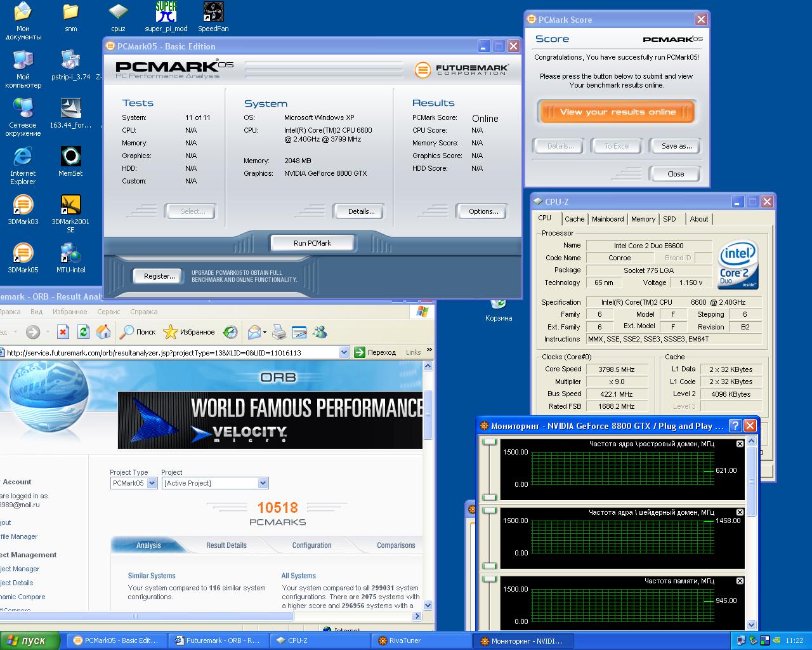The image size is (812, 650).
Task: Close the raster domain frequency graph
Action: click(x=740, y=444)
